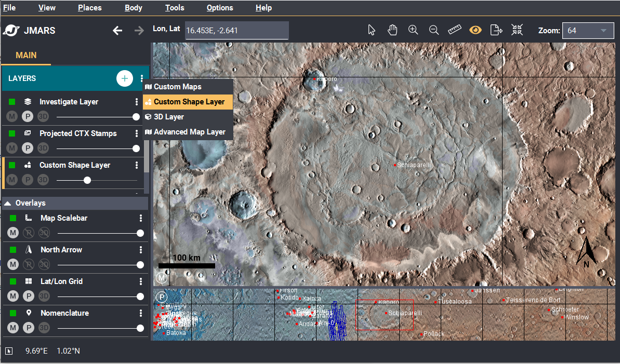The image size is (620, 364).
Task: Open Nomenclature options menu
Action: pyautogui.click(x=141, y=313)
